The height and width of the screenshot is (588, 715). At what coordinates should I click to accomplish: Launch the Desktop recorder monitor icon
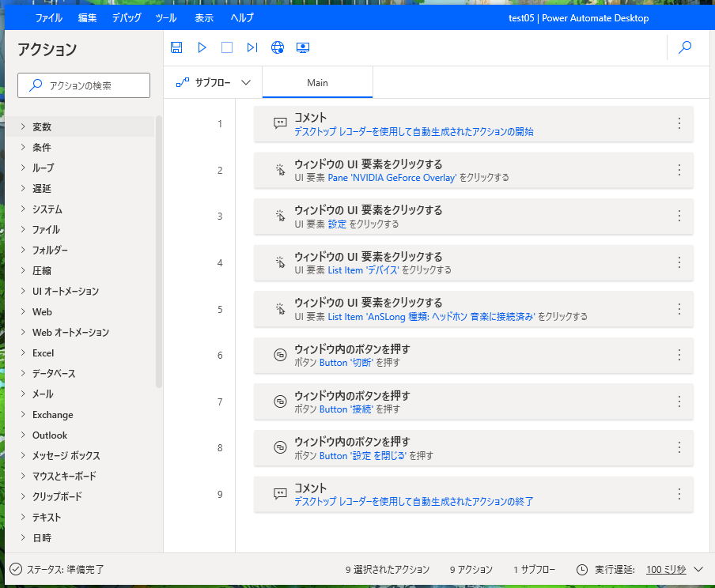[x=303, y=47]
